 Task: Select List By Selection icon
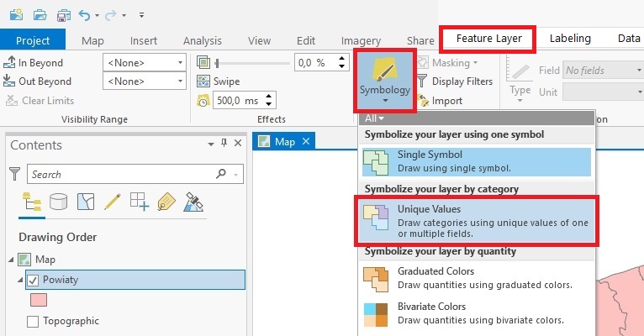85,202
